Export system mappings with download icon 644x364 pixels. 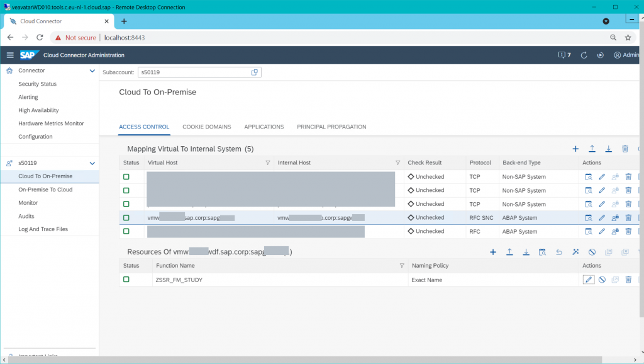[608, 149]
